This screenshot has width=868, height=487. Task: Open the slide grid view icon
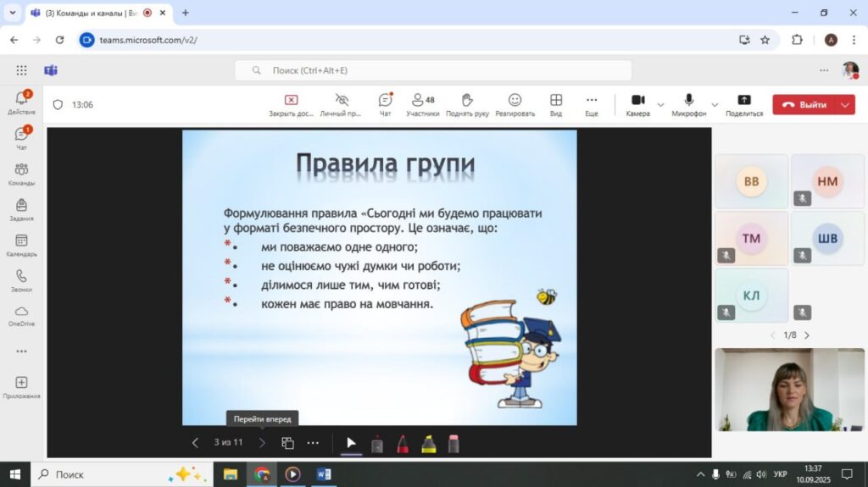pyautogui.click(x=287, y=443)
